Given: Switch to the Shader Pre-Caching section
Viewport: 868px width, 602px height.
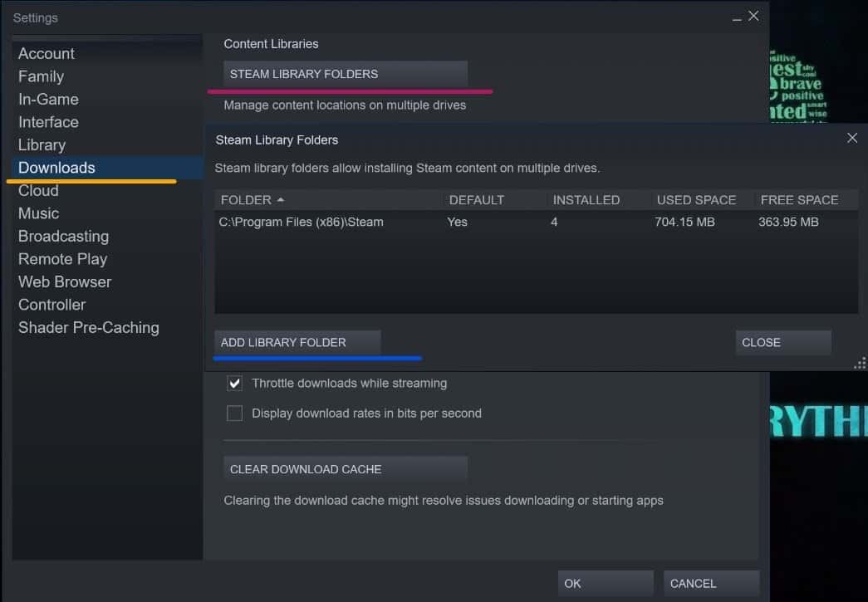Looking at the screenshot, I should pos(88,327).
